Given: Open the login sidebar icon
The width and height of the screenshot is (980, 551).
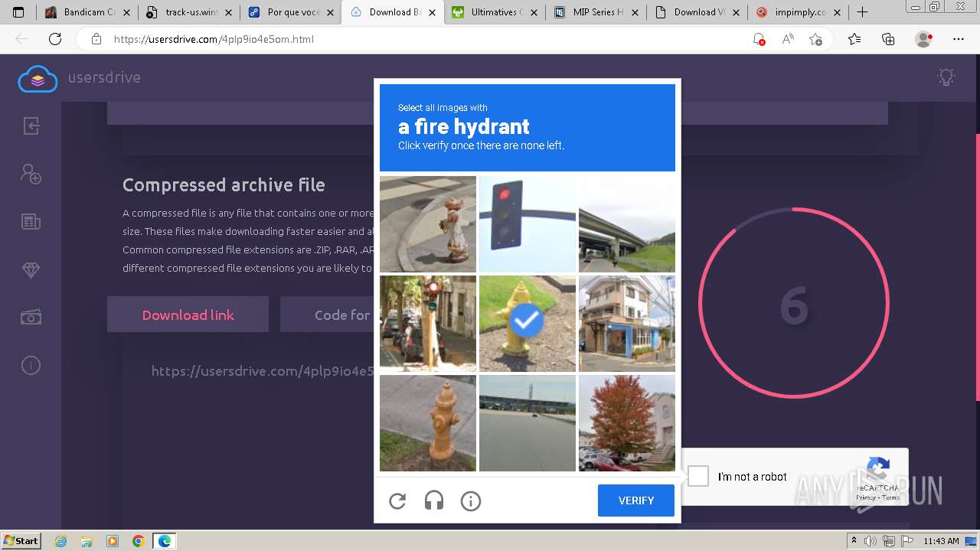Looking at the screenshot, I should pyautogui.click(x=31, y=126).
